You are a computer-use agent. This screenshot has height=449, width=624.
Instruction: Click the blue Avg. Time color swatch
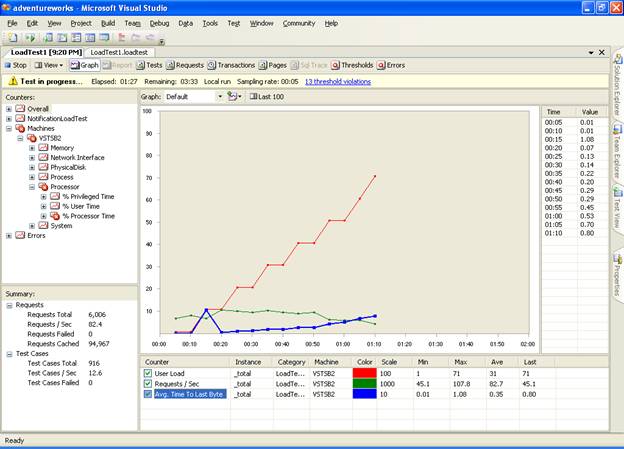(365, 394)
